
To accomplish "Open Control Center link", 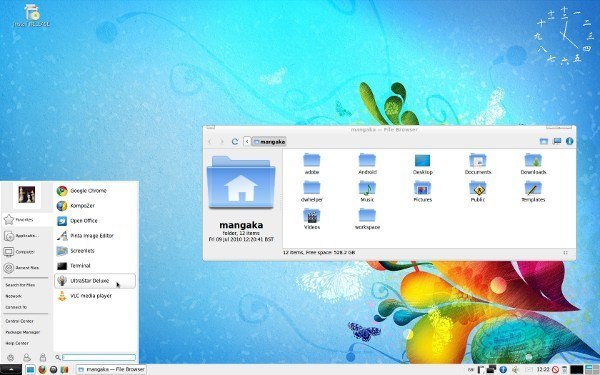I will click(x=20, y=321).
